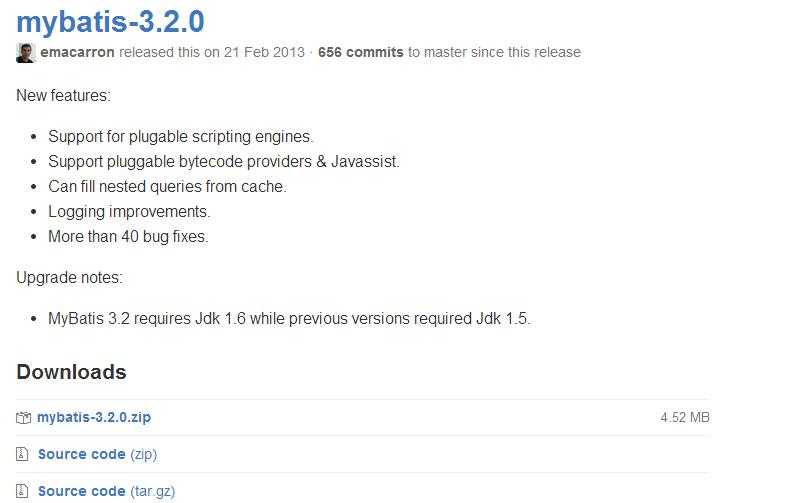Click the archive icon beside Source code (zip)
Image resolution: width=800 pixels, height=503 pixels.
coord(22,454)
